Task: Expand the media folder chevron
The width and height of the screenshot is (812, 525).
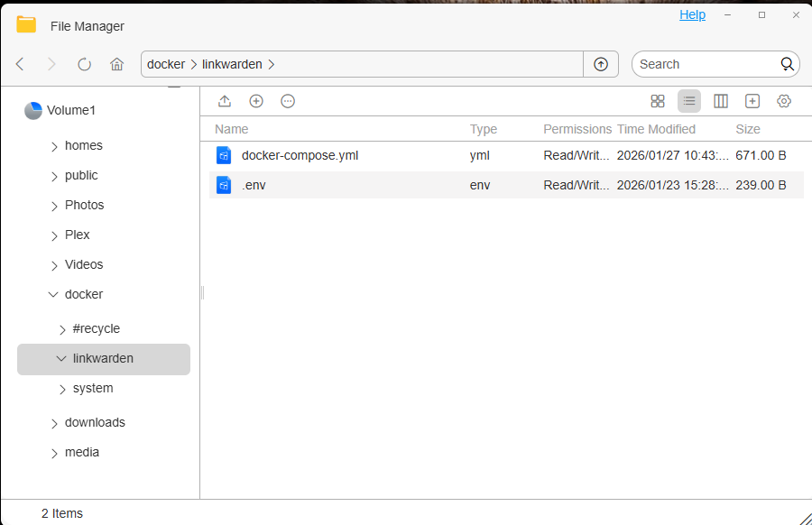Action: click(54, 454)
